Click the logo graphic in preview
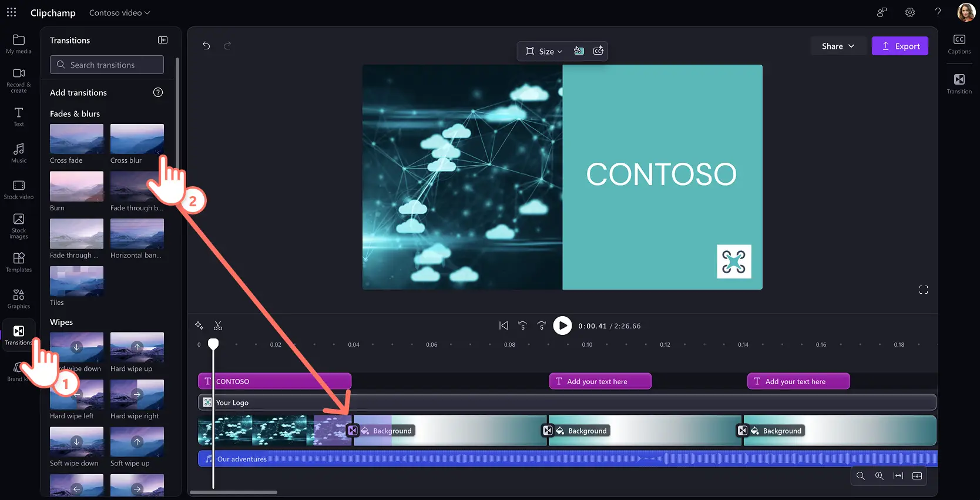The image size is (980, 500). (734, 261)
